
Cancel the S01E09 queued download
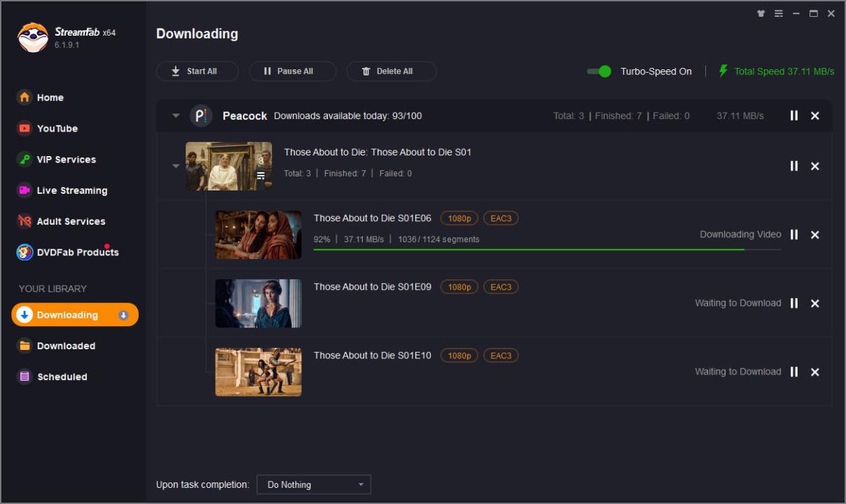click(815, 303)
